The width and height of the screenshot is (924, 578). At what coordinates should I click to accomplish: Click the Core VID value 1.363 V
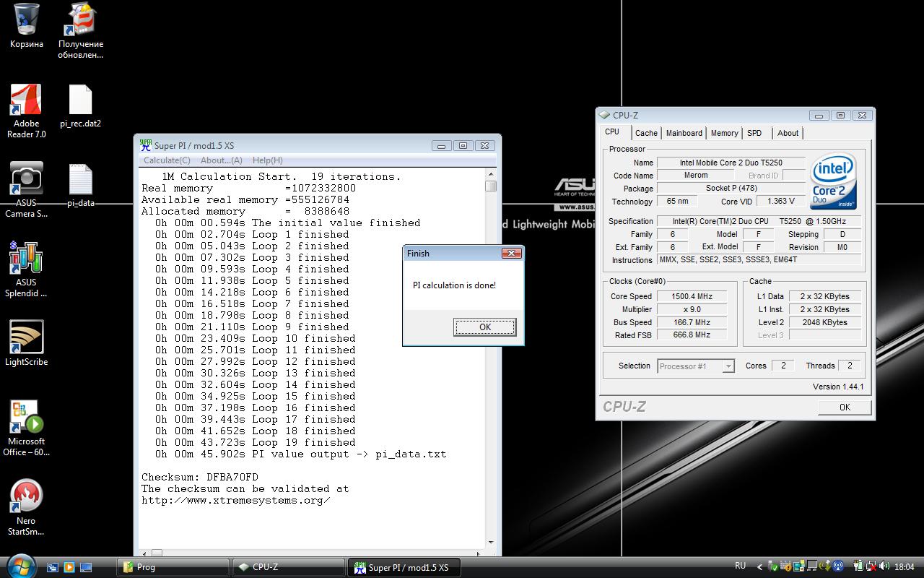tap(781, 202)
